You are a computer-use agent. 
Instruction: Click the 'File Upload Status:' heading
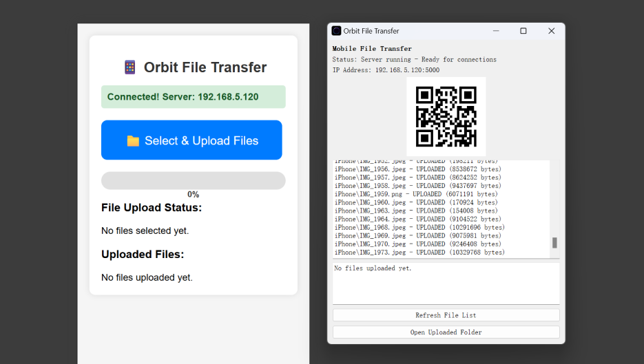152,208
